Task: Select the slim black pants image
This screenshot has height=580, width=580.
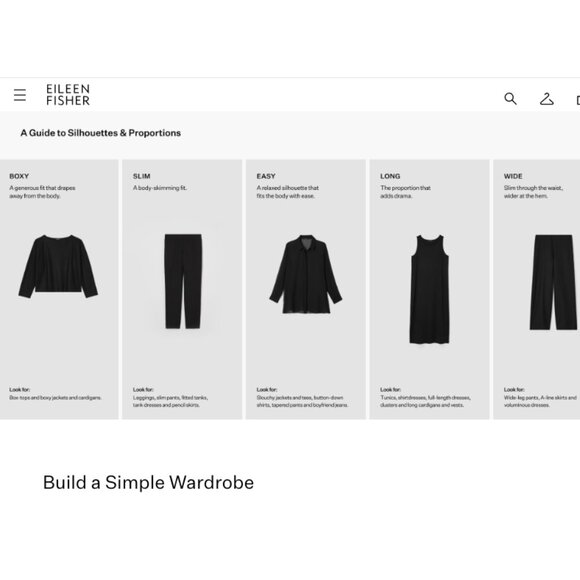Action: [183, 281]
